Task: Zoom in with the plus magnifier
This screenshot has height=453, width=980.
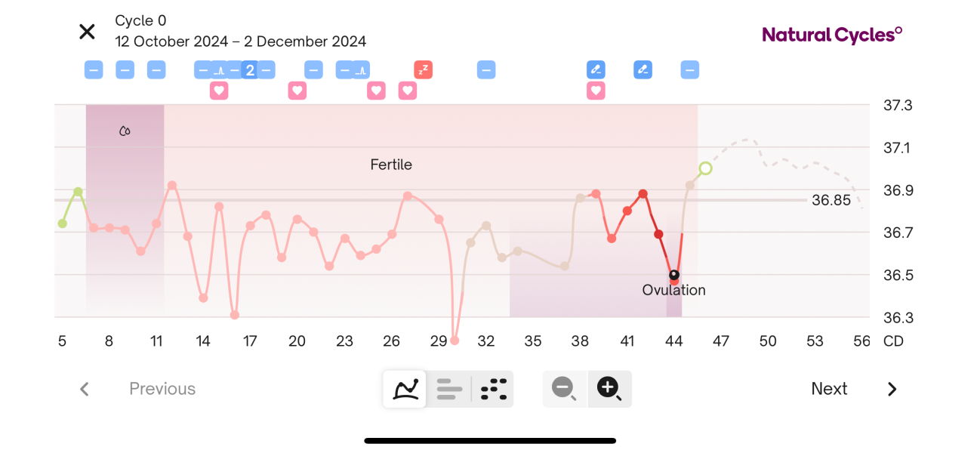Action: (609, 389)
